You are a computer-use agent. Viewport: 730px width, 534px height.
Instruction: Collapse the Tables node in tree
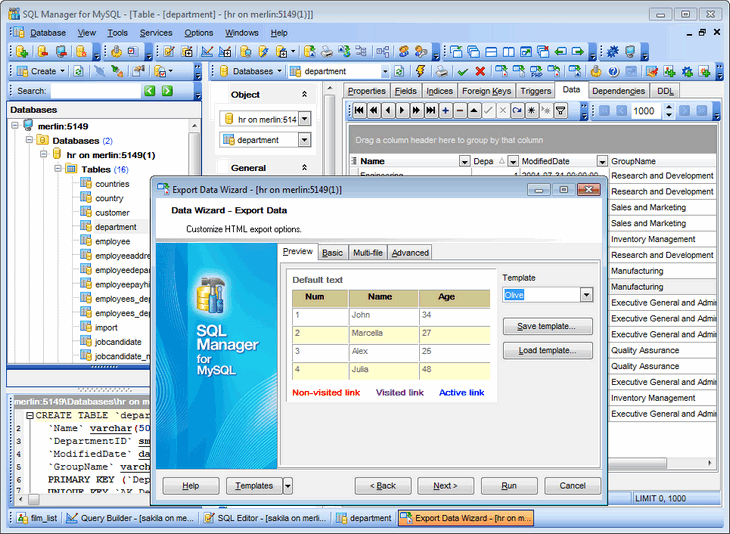57,170
